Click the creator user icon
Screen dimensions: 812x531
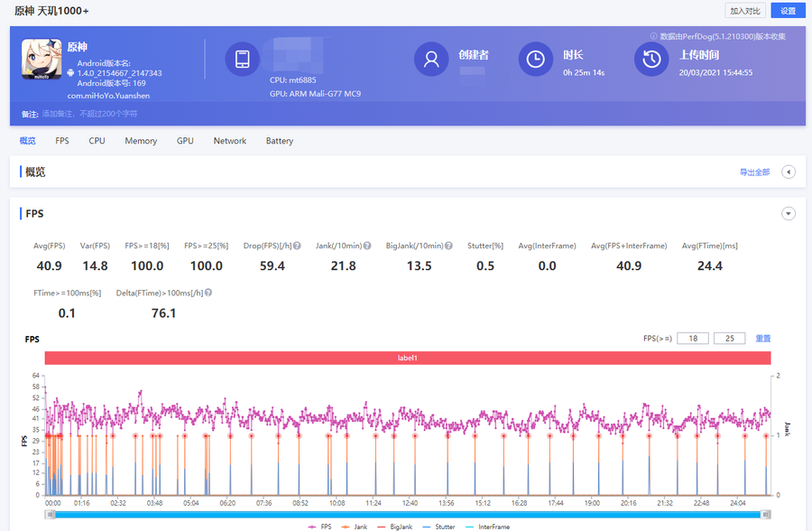pos(431,60)
